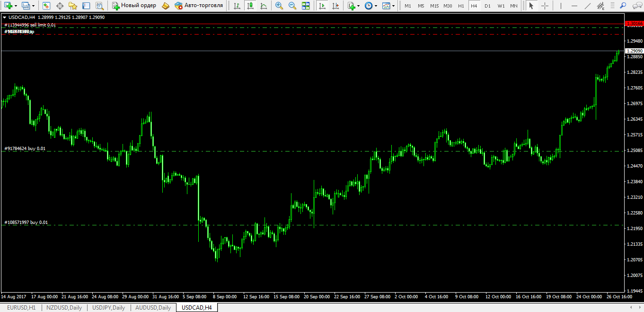
Task: Show the Market Watch window
Action: pyautogui.click(x=46, y=6)
